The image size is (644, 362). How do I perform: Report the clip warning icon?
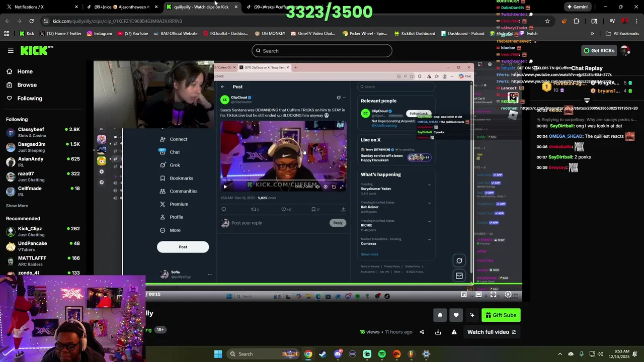coord(454,332)
